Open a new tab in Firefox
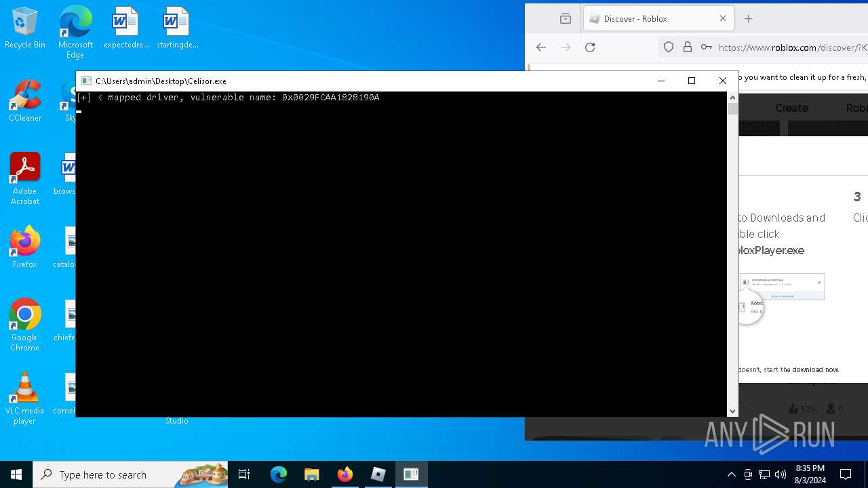 point(749,19)
